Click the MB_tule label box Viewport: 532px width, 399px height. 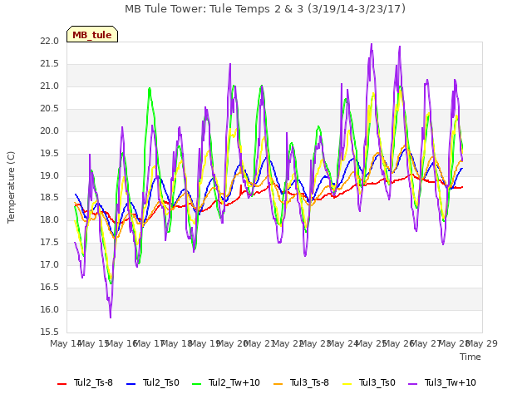[x=92, y=34]
